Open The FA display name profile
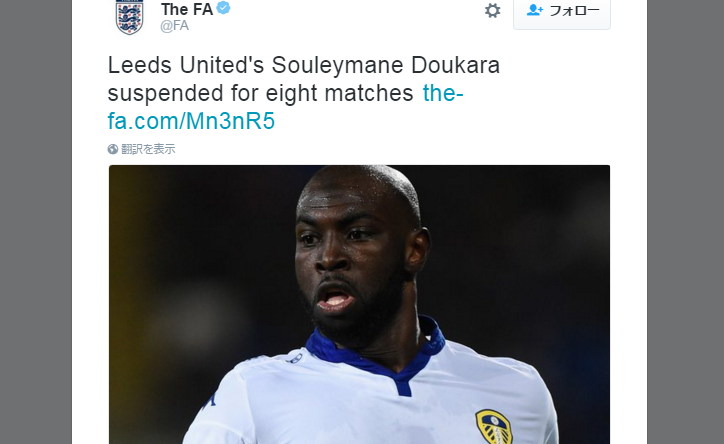Screen dimensions: 724x444 [187, 9]
